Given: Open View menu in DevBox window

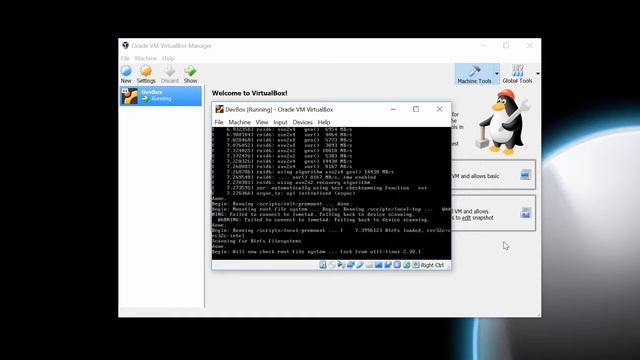Looking at the screenshot, I should point(262,122).
